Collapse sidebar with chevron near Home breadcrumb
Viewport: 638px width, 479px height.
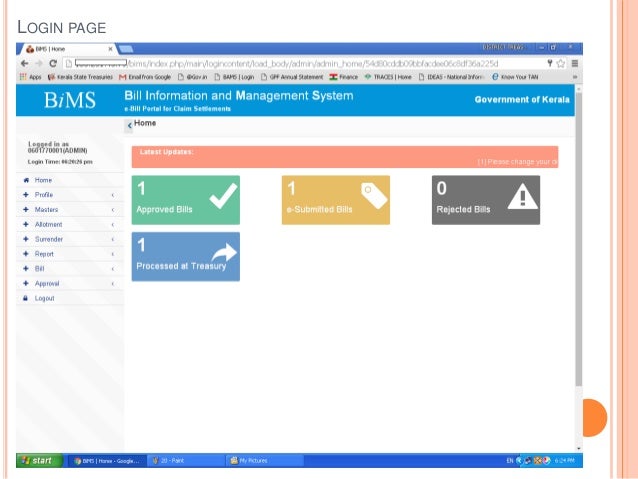point(129,126)
